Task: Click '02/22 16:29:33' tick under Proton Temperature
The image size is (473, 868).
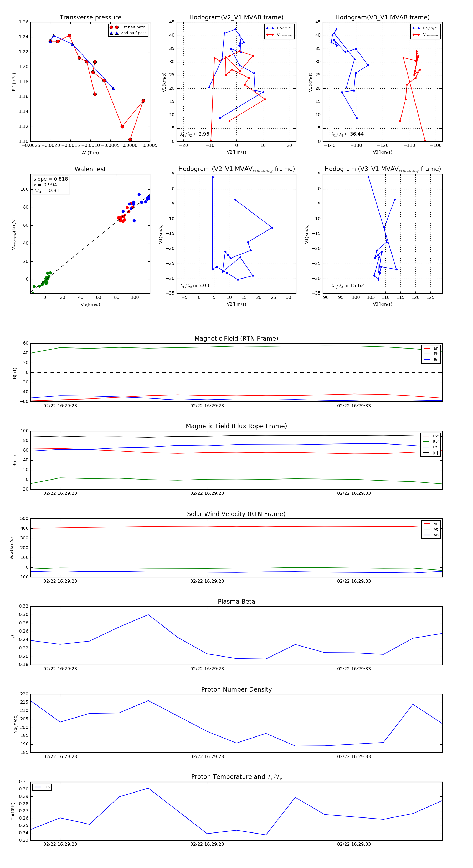Action: tap(354, 844)
